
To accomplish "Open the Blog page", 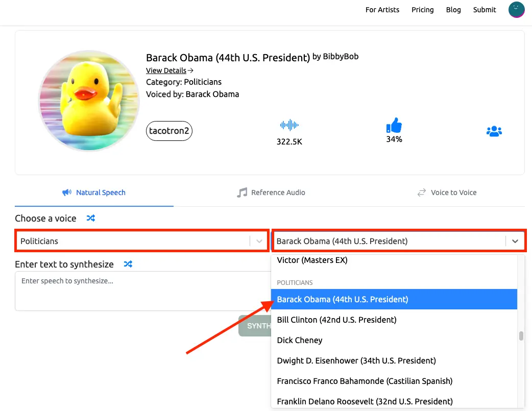I will coord(453,10).
